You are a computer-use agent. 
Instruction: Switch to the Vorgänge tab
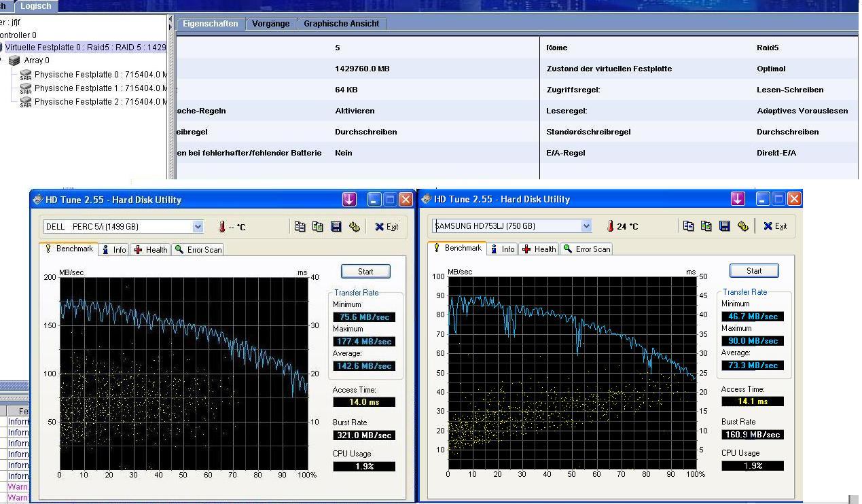[x=271, y=24]
